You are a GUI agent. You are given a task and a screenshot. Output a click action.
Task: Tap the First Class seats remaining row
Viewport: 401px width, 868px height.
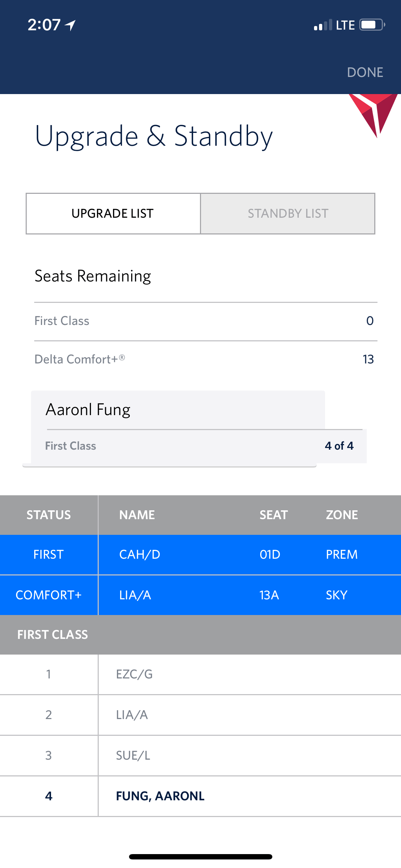click(x=205, y=321)
